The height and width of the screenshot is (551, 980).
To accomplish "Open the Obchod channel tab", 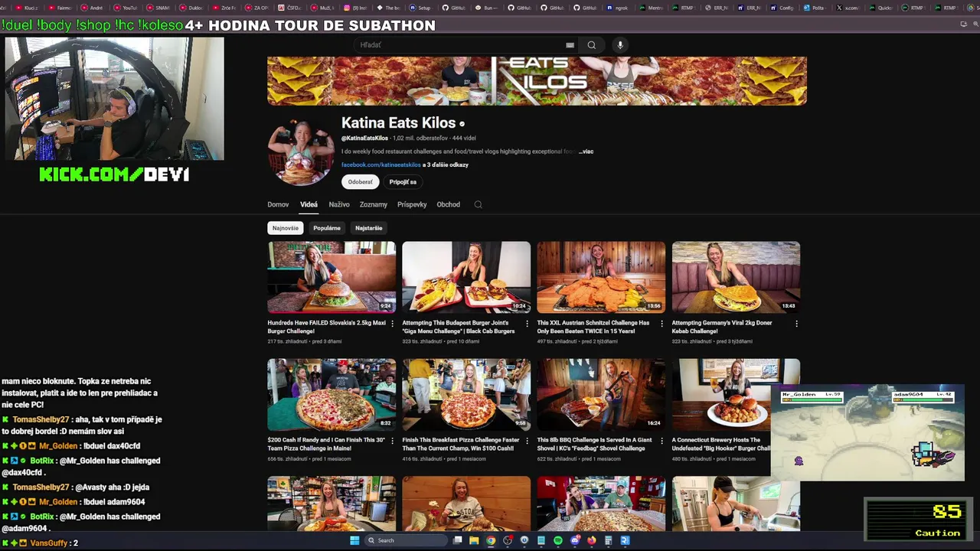I will pos(448,204).
